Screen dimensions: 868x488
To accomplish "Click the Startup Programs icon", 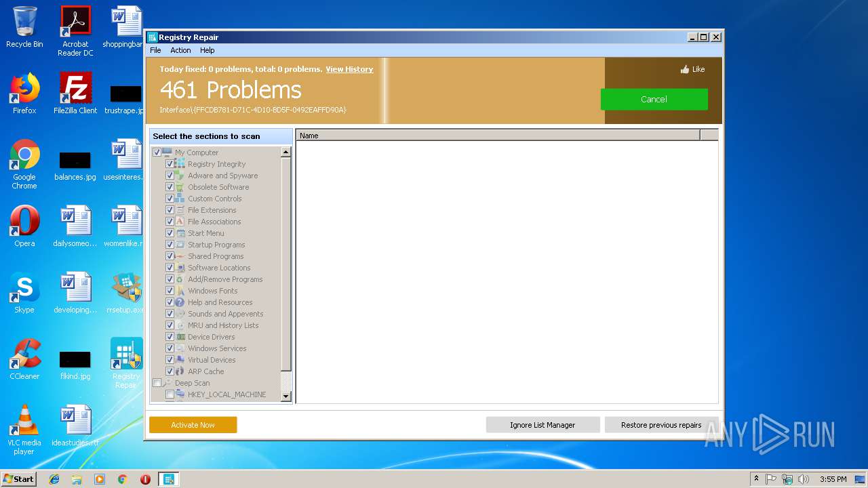I will click(x=180, y=245).
